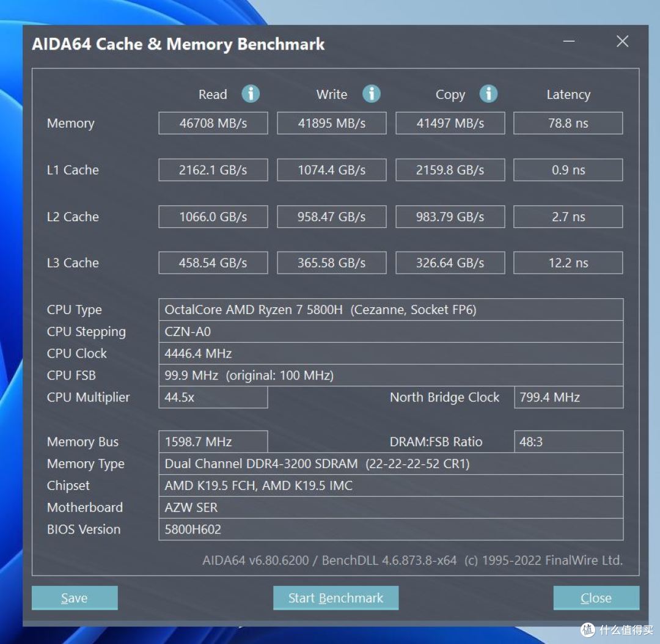Close the window with the X icon

coord(622,42)
